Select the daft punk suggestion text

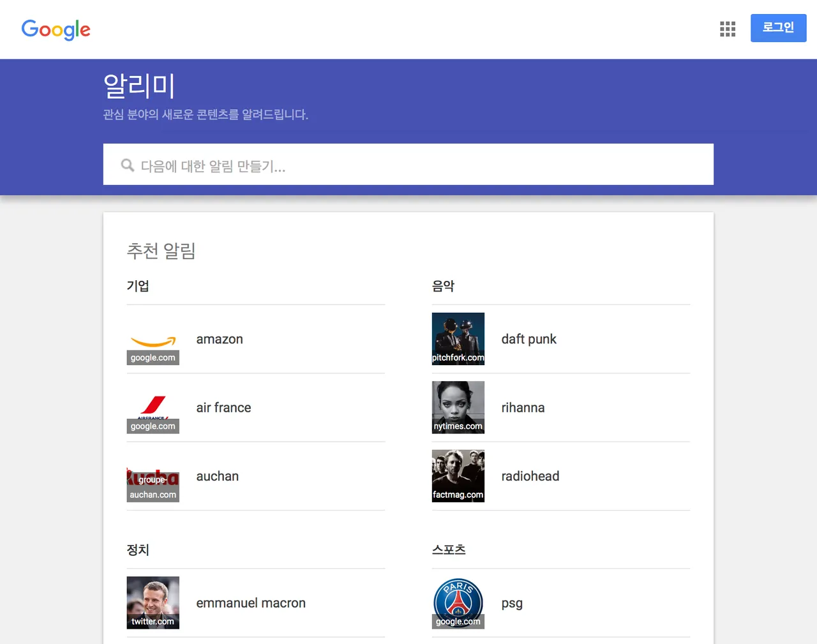[529, 339]
